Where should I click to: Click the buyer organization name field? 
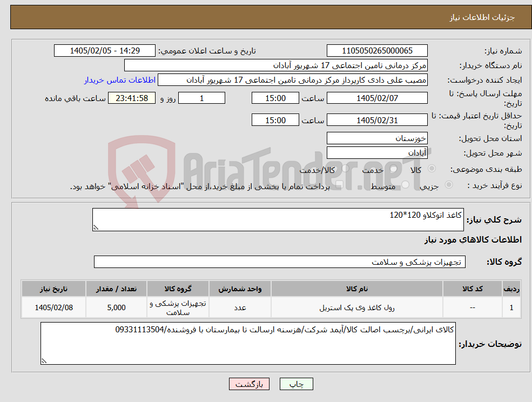pos(275,65)
